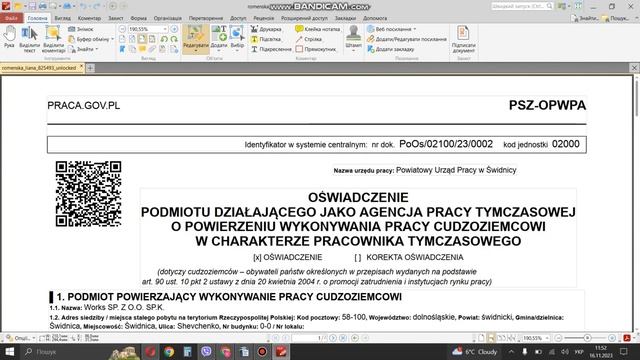Select the Highlight (Підсвітка) tool

[266, 39]
